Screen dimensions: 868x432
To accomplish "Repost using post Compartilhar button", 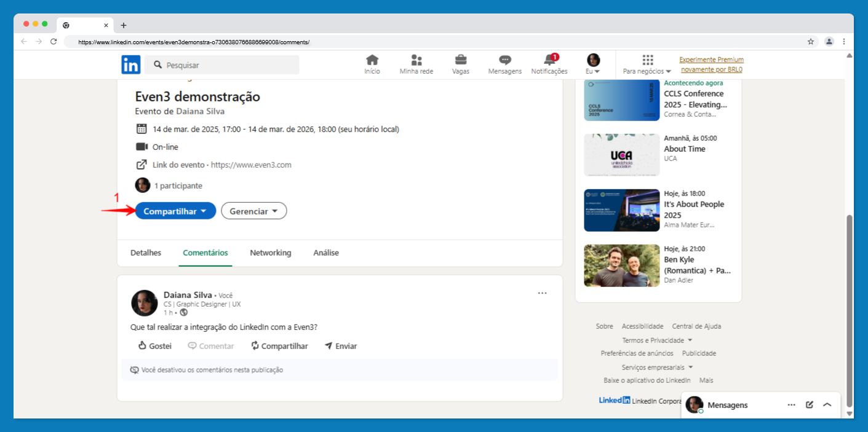I will click(279, 346).
